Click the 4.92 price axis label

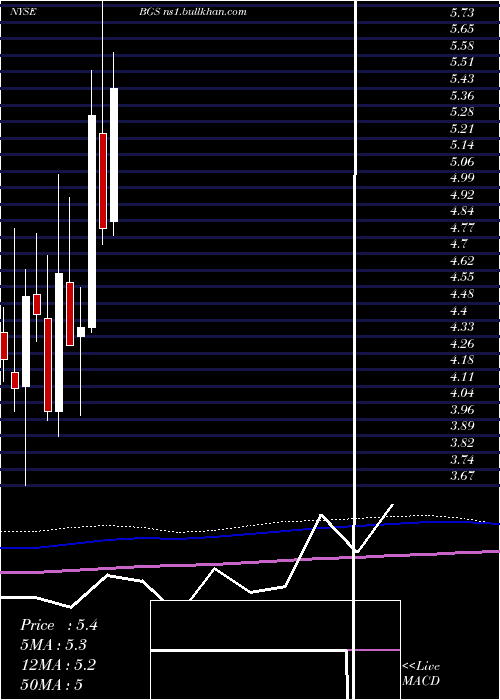tap(462, 195)
